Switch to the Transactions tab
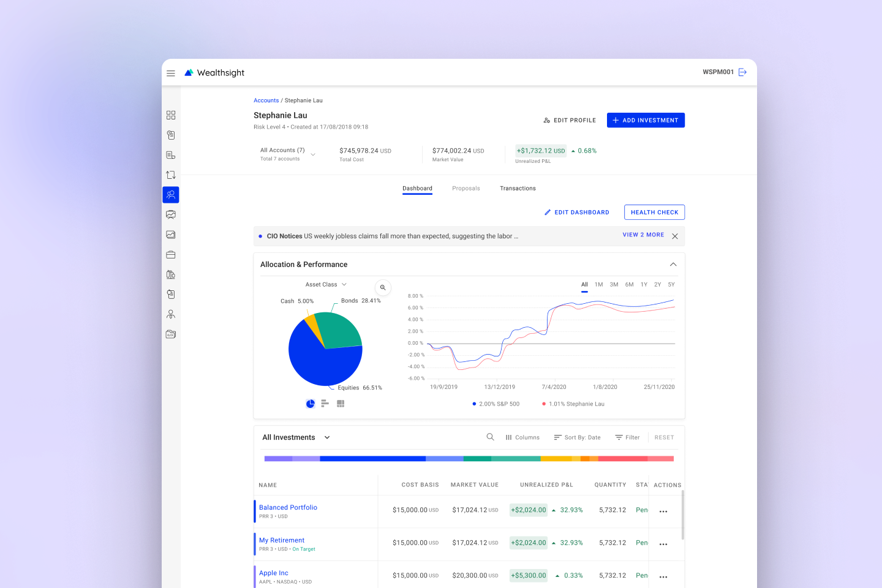 (518, 189)
